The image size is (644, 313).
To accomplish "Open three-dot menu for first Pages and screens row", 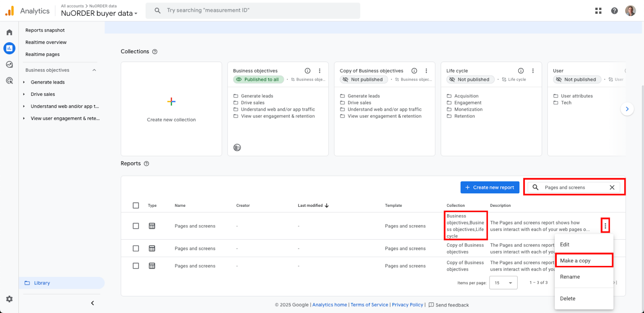I will click(605, 226).
